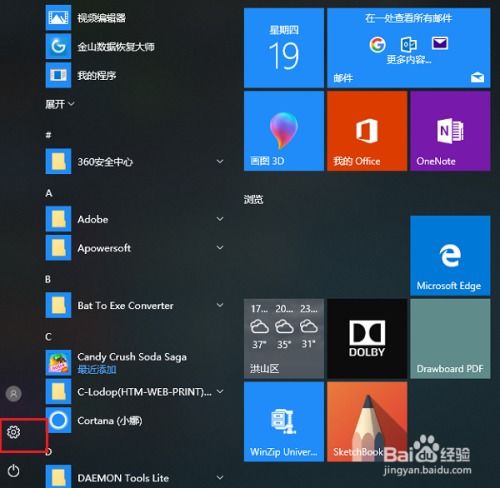The width and height of the screenshot is (500, 488).
Task: Jump to the # letter group header
Action: pyautogui.click(x=49, y=135)
